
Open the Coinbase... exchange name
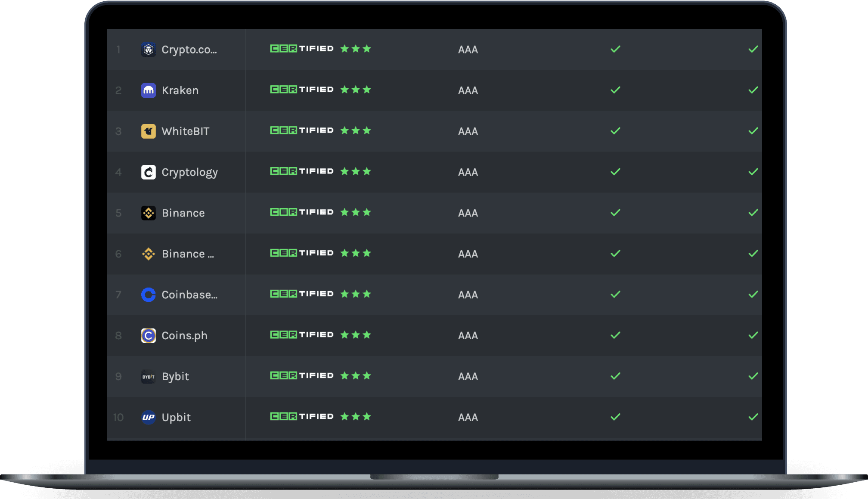189,295
